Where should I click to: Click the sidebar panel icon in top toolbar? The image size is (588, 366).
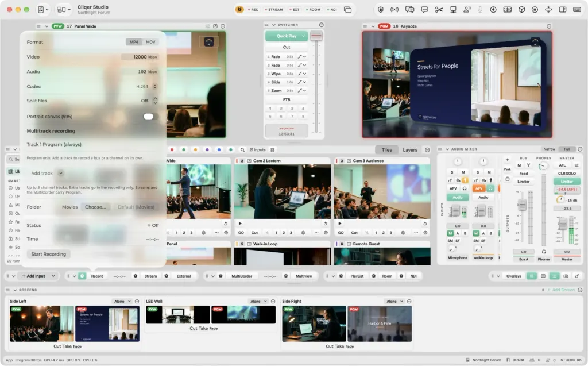pyautogui.click(x=563, y=10)
